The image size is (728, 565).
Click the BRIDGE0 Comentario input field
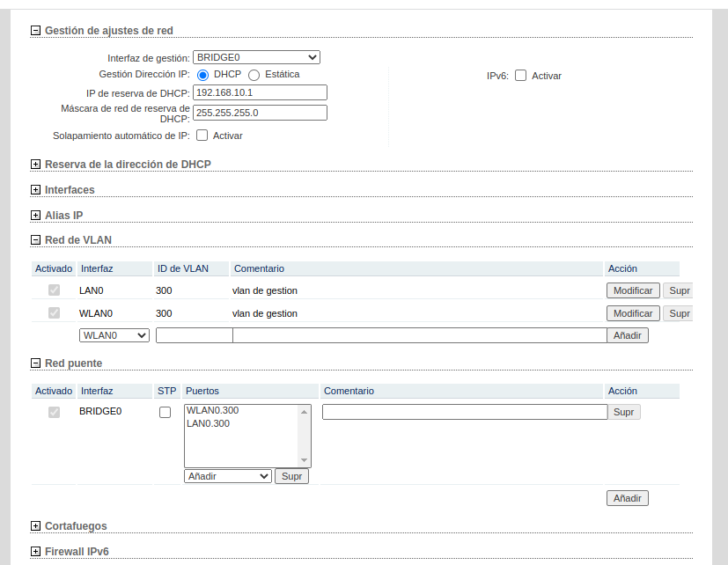point(465,412)
